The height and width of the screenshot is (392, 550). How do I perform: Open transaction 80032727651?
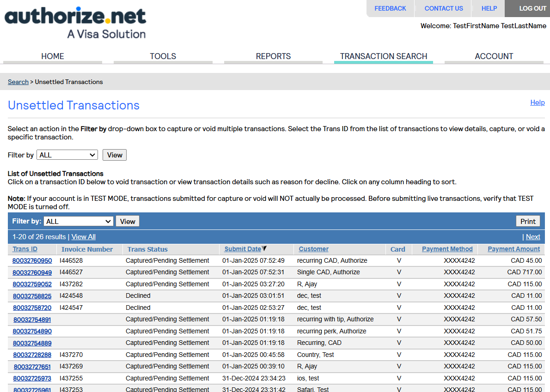click(32, 367)
